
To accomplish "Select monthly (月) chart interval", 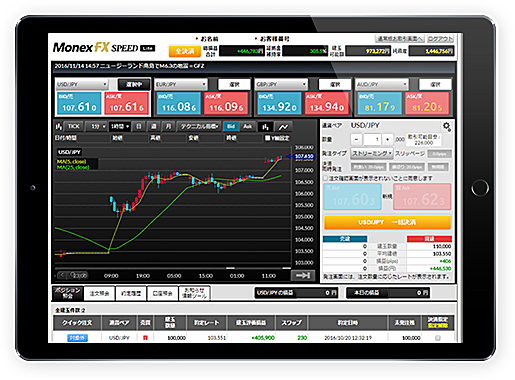I will (169, 127).
